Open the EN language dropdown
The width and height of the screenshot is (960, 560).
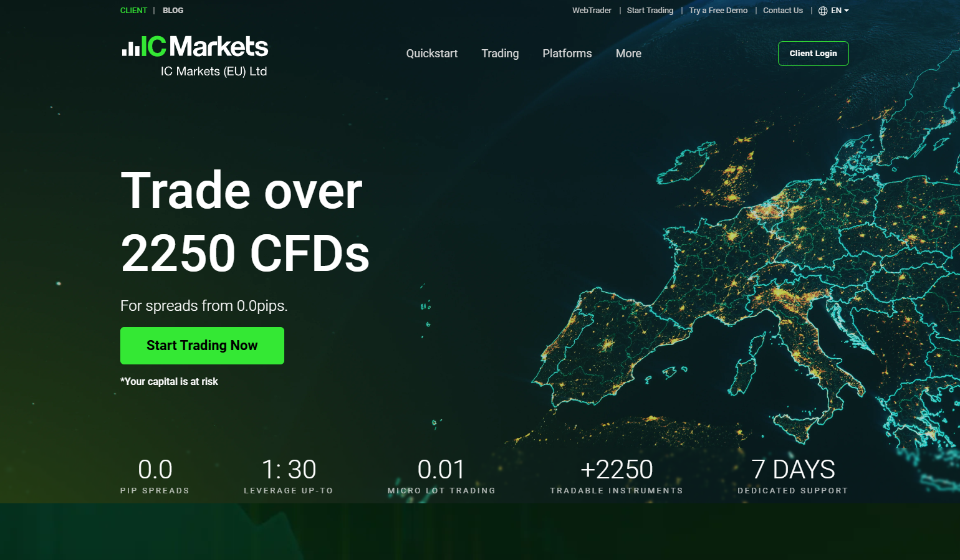(x=840, y=11)
